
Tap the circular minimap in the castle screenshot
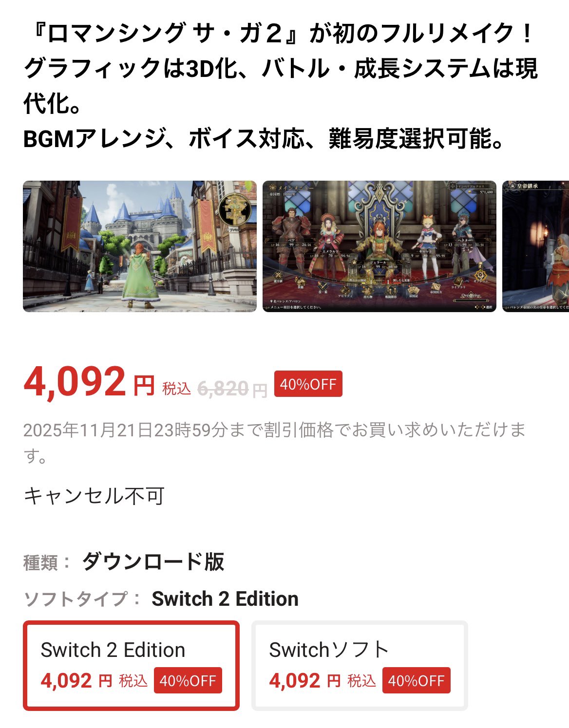tap(234, 210)
